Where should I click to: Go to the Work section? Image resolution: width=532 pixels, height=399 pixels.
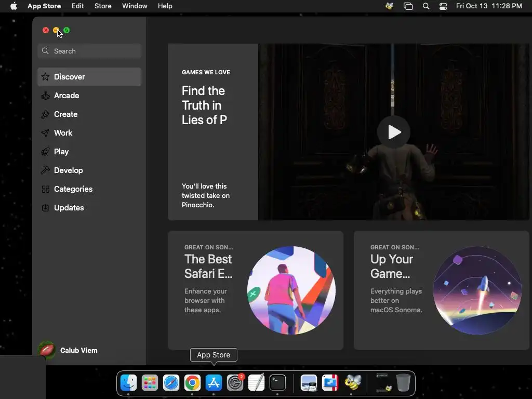(89, 133)
